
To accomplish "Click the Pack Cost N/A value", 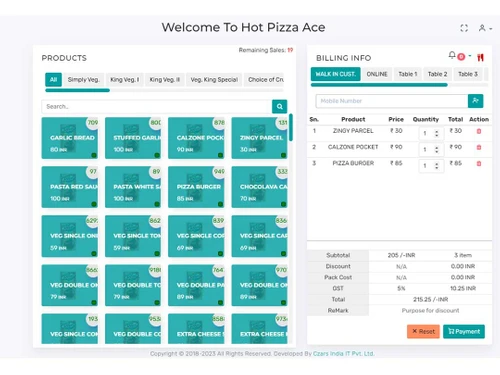I will pos(401,277).
